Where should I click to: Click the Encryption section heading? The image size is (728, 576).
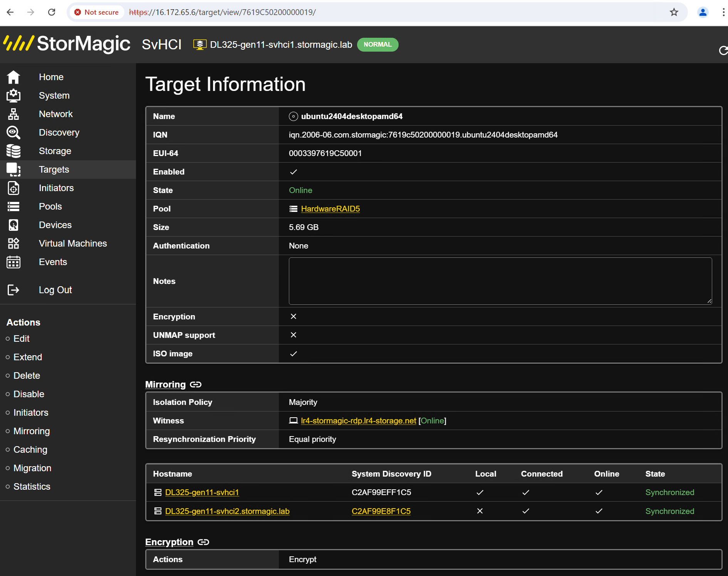click(169, 542)
